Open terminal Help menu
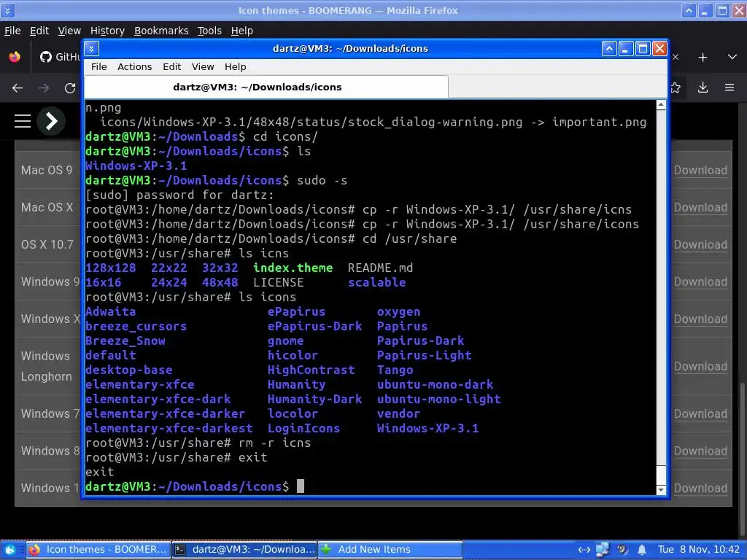747x560 pixels. pos(236,66)
